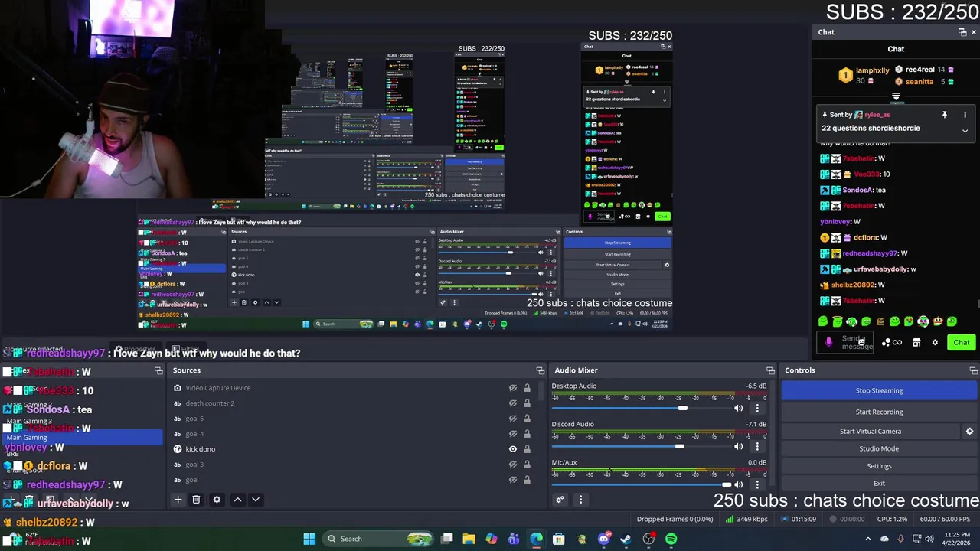The width and height of the screenshot is (980, 551).
Task: Click the purple microphone icon in chat
Action: 828,343
